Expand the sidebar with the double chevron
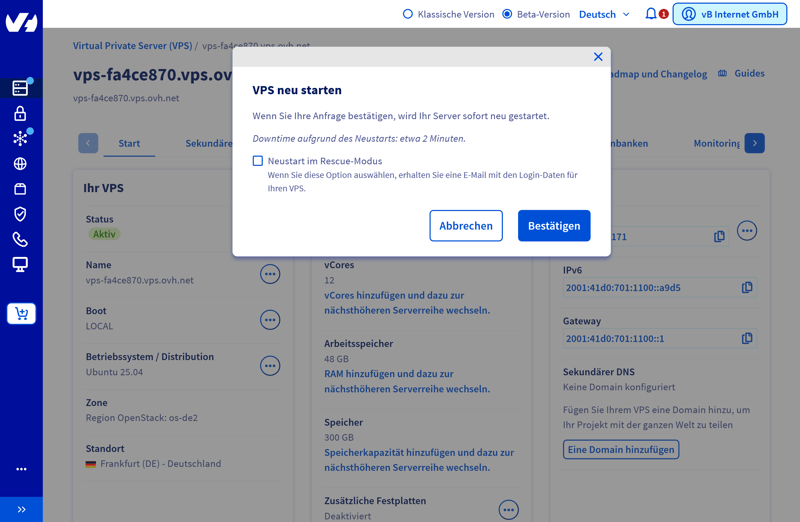The image size is (800, 522). (21, 509)
